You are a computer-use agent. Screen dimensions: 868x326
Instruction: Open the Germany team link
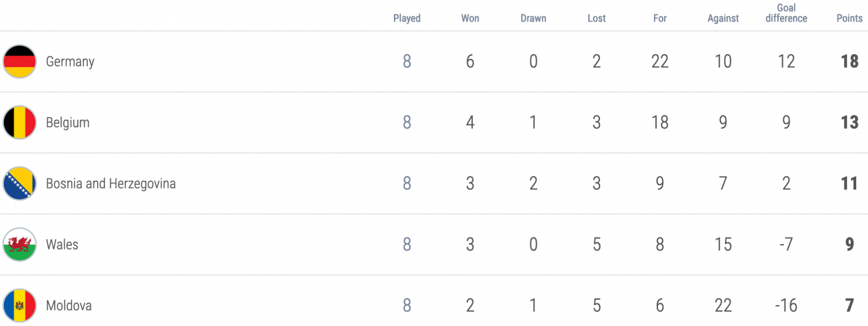(x=70, y=62)
